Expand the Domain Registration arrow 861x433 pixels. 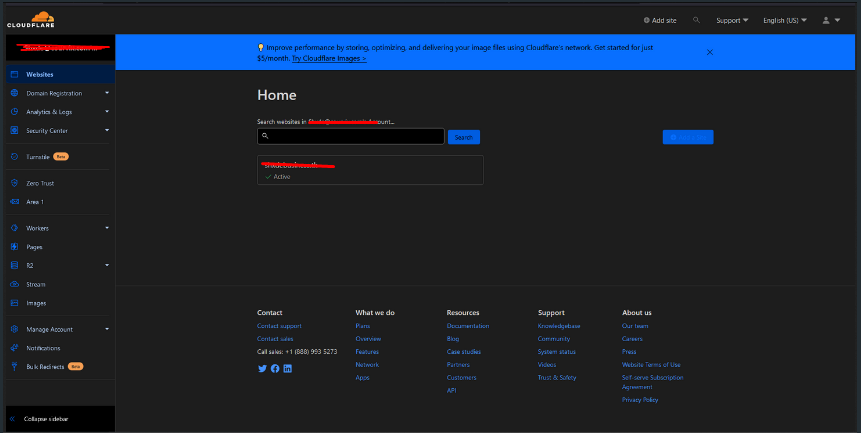(107, 93)
